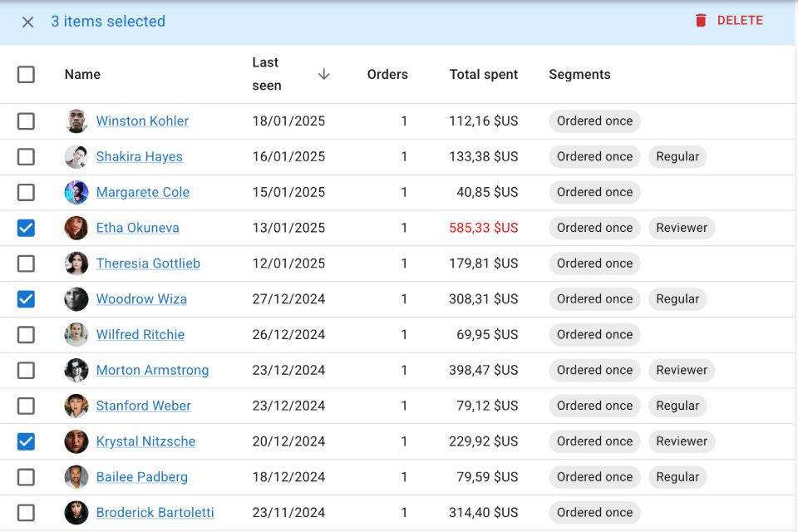Clear selection with the X icon
This screenshot has height=532, width=798.
pos(27,22)
